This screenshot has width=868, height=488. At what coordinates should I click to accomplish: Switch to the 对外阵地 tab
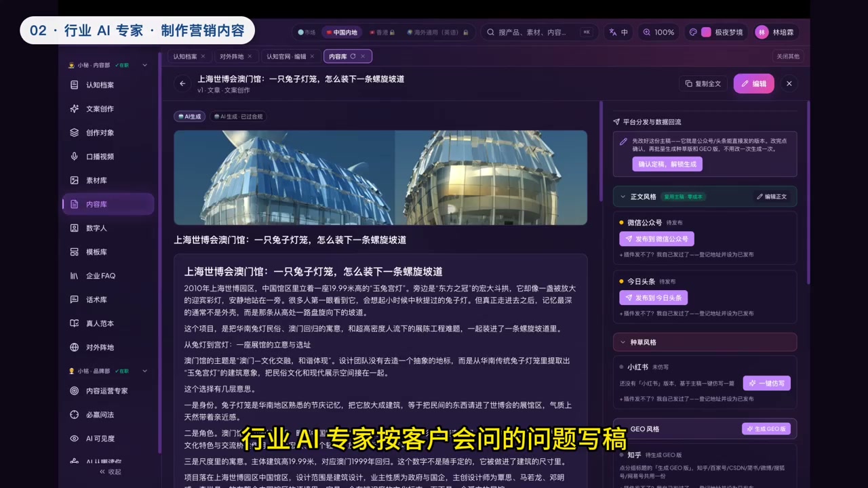(x=232, y=56)
